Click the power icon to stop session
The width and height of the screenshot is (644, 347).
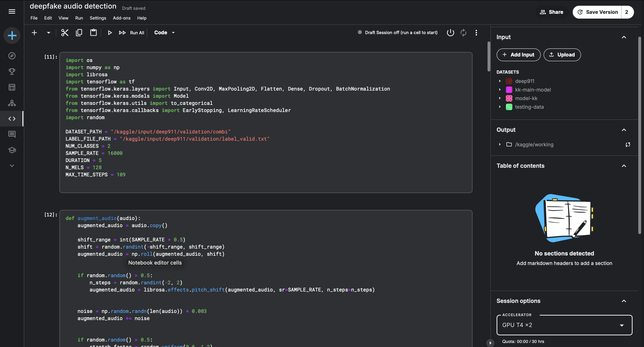tap(450, 32)
